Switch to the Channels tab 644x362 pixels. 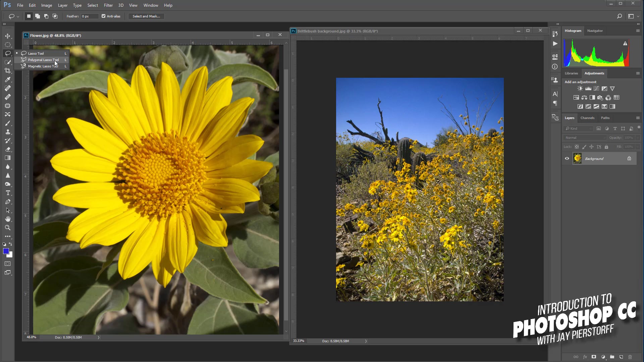tap(587, 118)
